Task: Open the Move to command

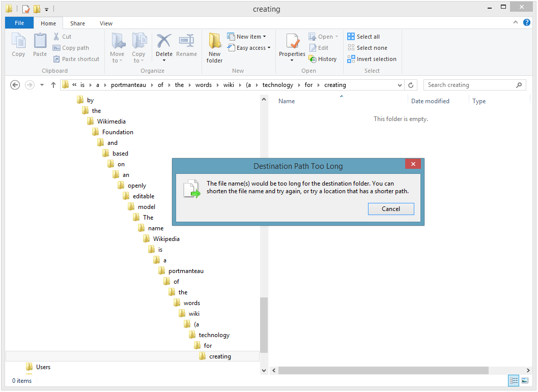Action: pos(118,48)
